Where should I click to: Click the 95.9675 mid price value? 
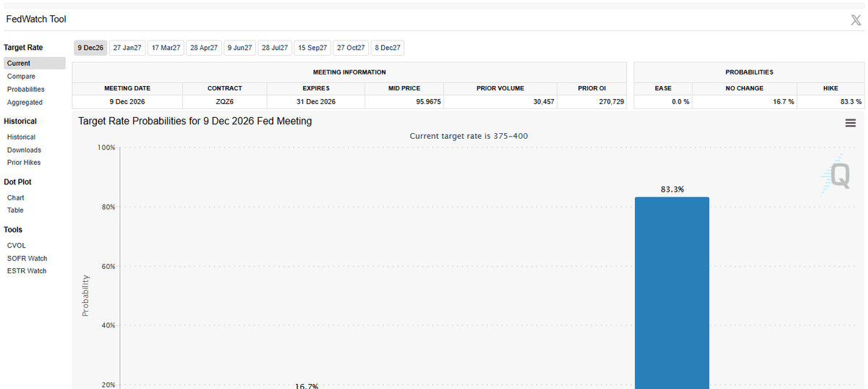429,102
